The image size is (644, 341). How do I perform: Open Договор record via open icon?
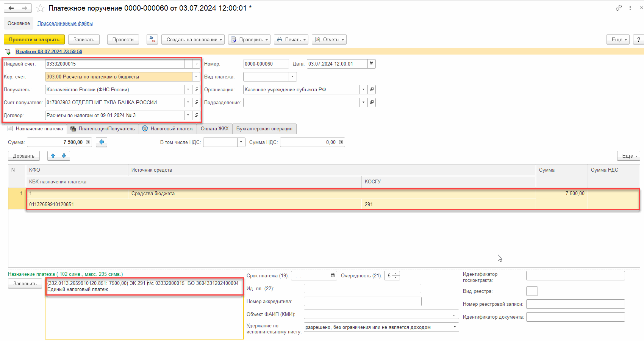[x=196, y=115]
